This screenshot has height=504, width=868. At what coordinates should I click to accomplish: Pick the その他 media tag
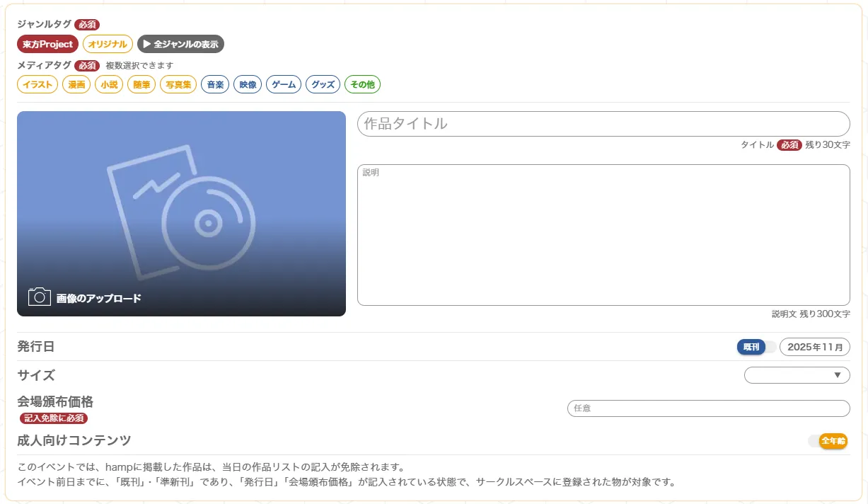362,85
